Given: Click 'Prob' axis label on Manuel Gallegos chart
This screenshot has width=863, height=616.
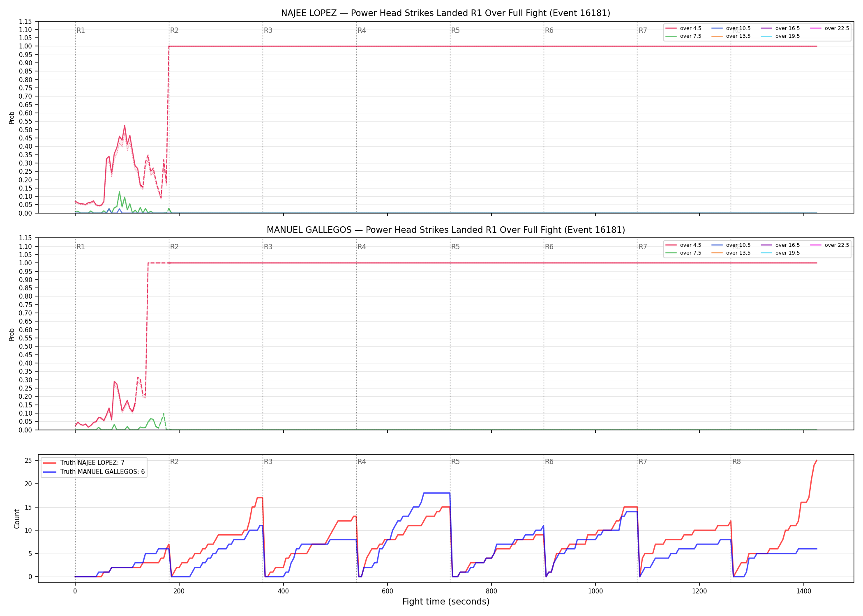Looking at the screenshot, I should coord(12,334).
